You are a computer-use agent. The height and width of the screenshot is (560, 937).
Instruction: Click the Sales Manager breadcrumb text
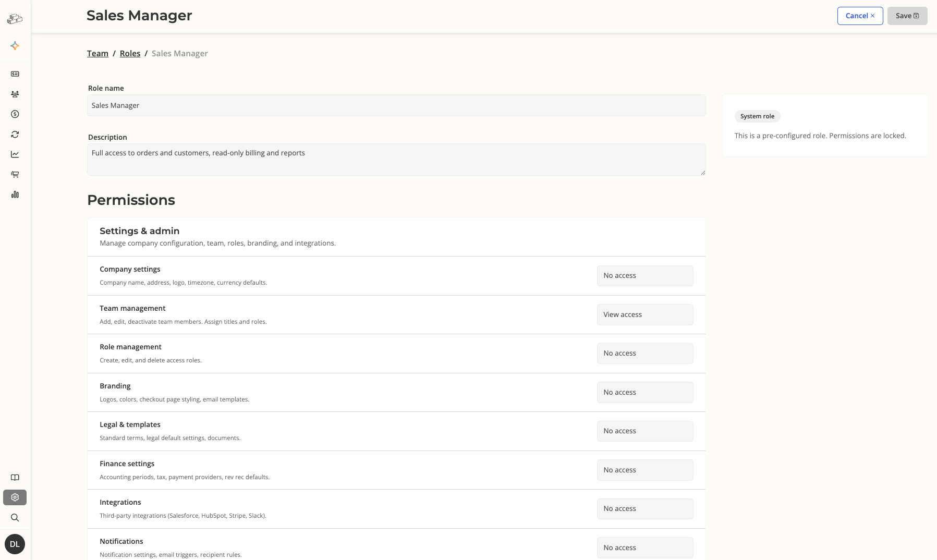[x=179, y=53]
